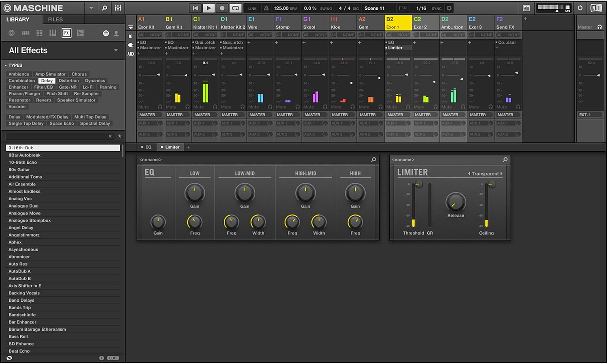
Task: Select the Projects filter icon in Library
Action: pos(11,33)
